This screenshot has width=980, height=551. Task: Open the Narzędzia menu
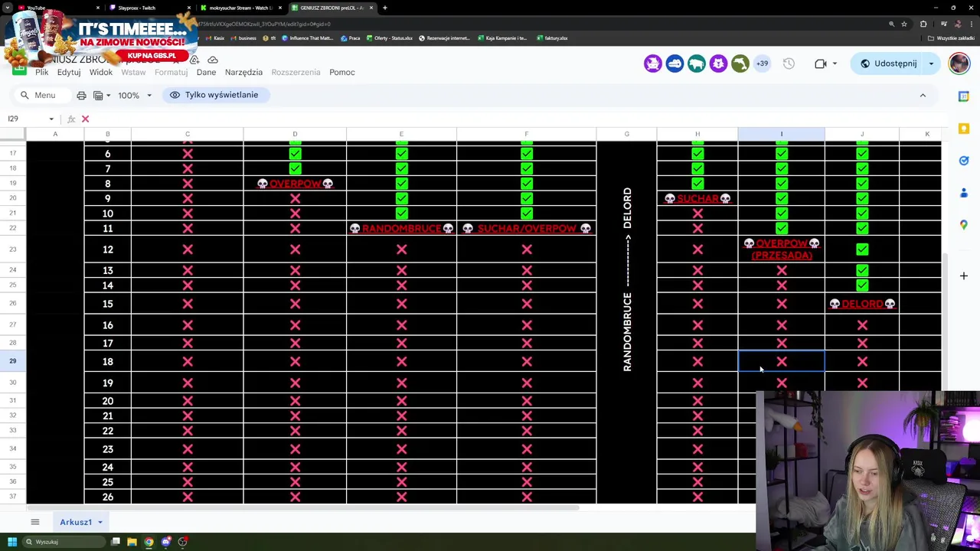[x=243, y=72]
